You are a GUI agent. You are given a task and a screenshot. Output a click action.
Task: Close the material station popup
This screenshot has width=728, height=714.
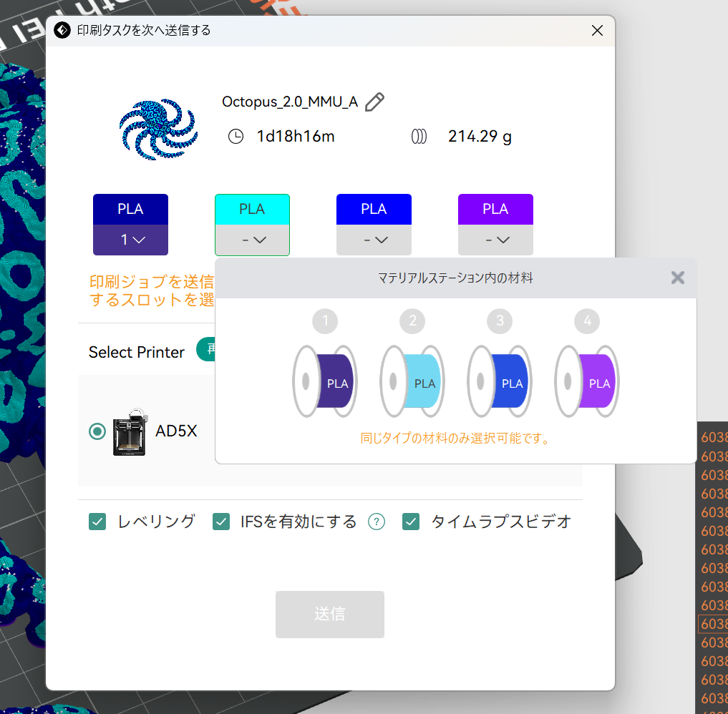coord(677,278)
